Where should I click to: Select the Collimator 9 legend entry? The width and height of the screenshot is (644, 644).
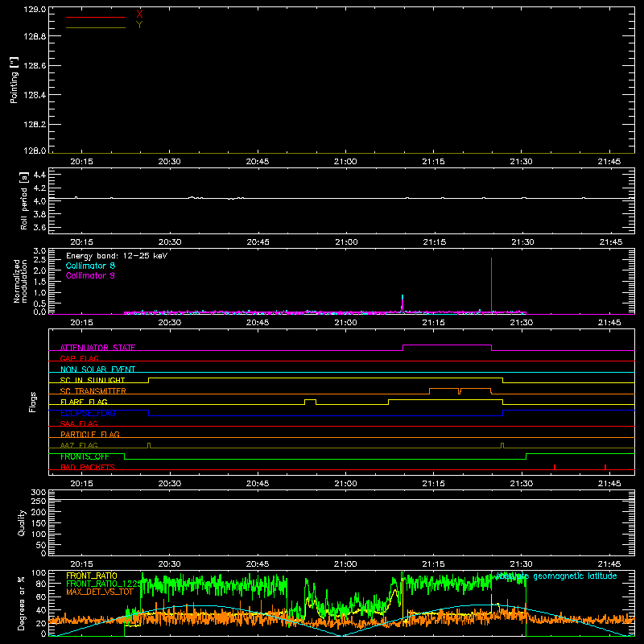[x=90, y=275]
